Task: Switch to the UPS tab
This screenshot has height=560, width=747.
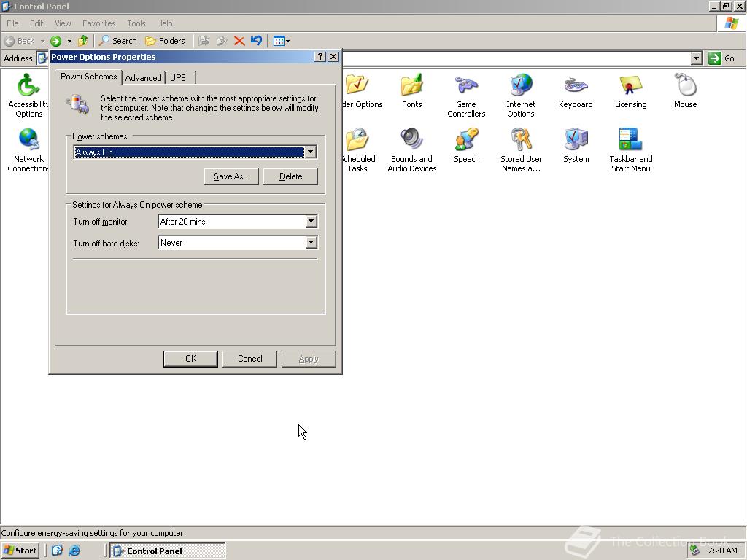Action: pyautogui.click(x=178, y=77)
